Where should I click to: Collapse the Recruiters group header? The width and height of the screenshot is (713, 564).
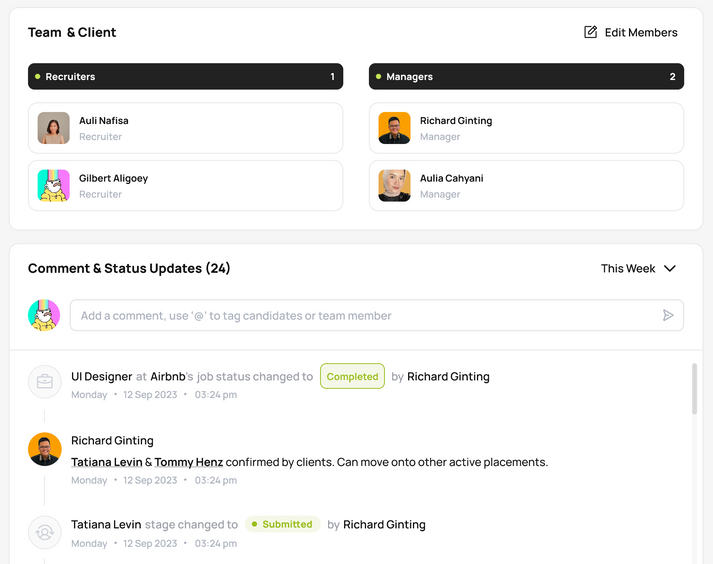[185, 77]
